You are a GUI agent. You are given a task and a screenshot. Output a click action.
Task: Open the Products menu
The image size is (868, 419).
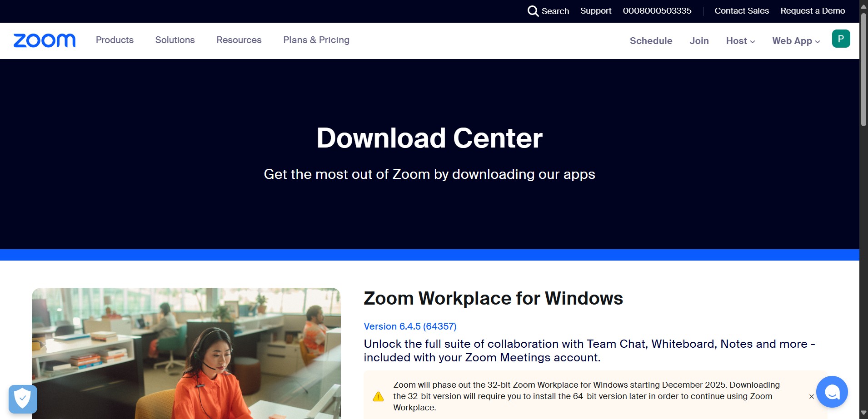[115, 40]
